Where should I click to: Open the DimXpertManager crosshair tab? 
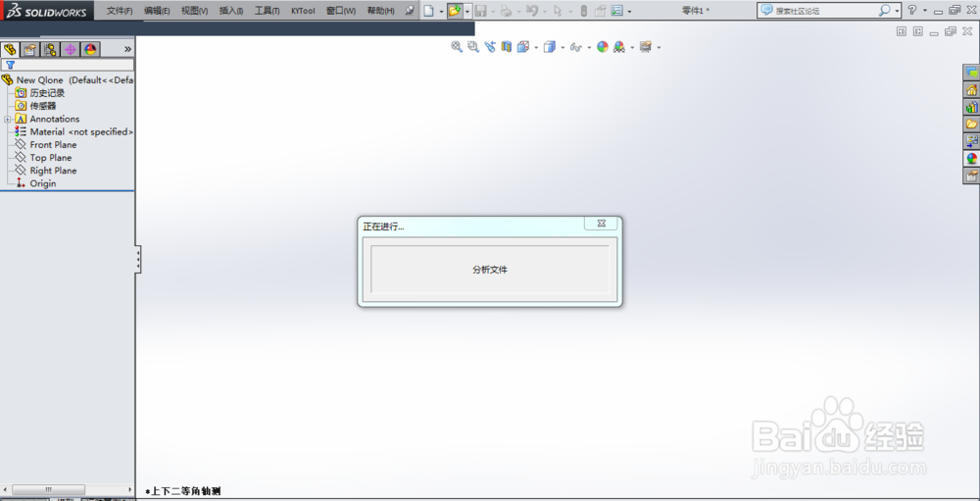pos(70,49)
